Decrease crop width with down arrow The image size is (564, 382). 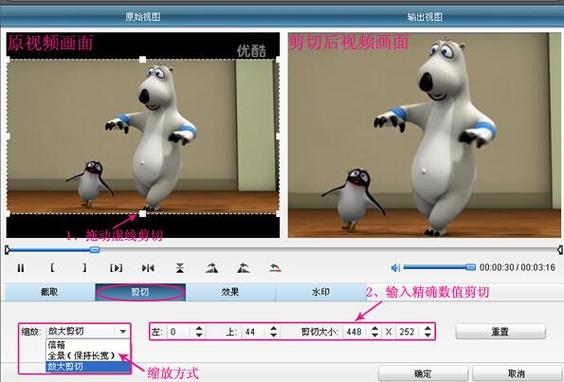375,335
